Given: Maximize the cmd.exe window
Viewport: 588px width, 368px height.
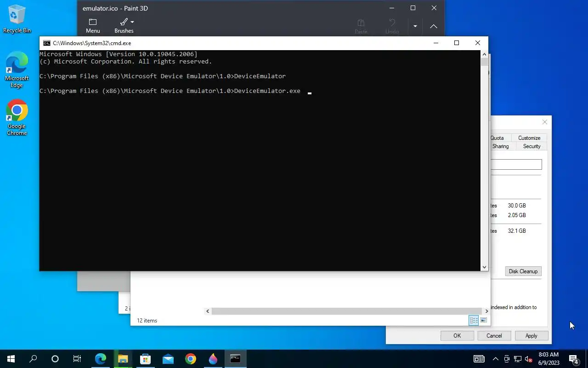Looking at the screenshot, I should [457, 43].
